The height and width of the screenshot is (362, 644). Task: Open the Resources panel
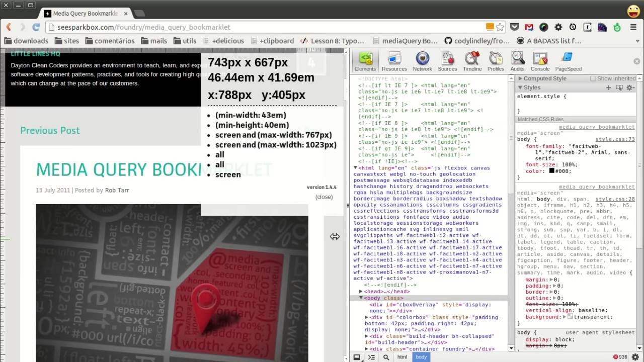click(x=394, y=61)
